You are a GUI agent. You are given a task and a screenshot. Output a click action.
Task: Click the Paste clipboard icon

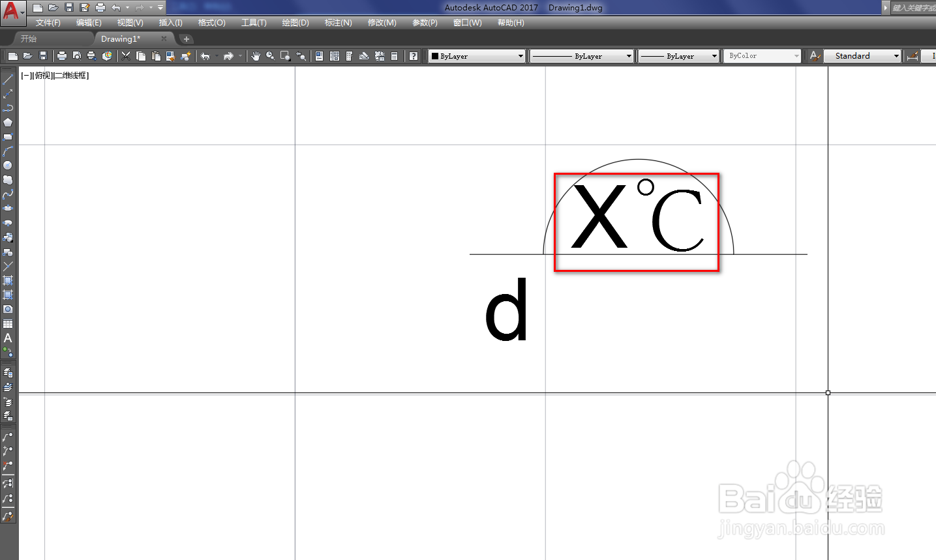tap(155, 56)
